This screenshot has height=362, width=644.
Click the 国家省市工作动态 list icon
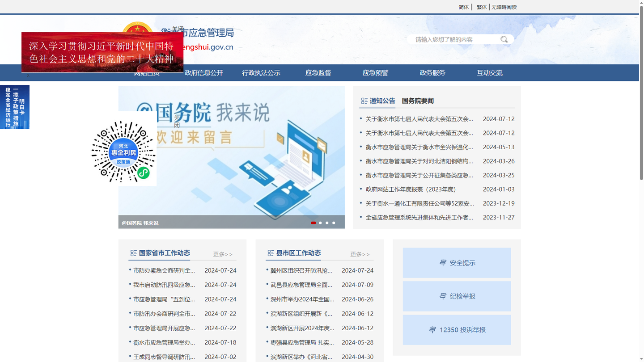coord(133,253)
